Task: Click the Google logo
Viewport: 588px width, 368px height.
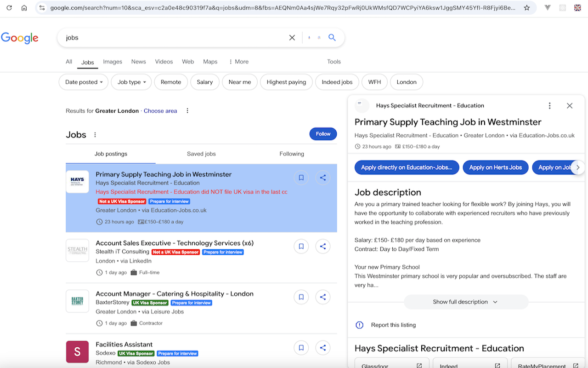Action: click(20, 38)
